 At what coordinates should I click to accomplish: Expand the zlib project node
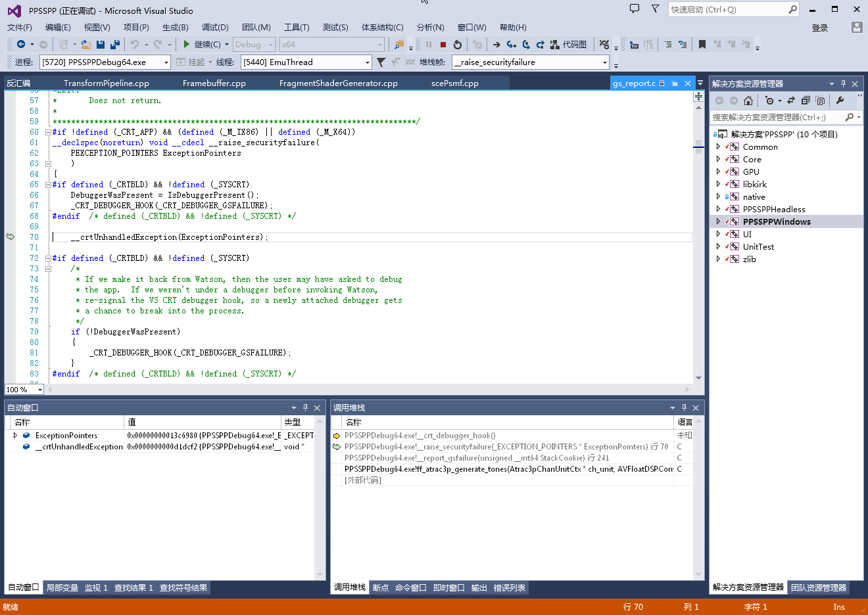coord(718,259)
